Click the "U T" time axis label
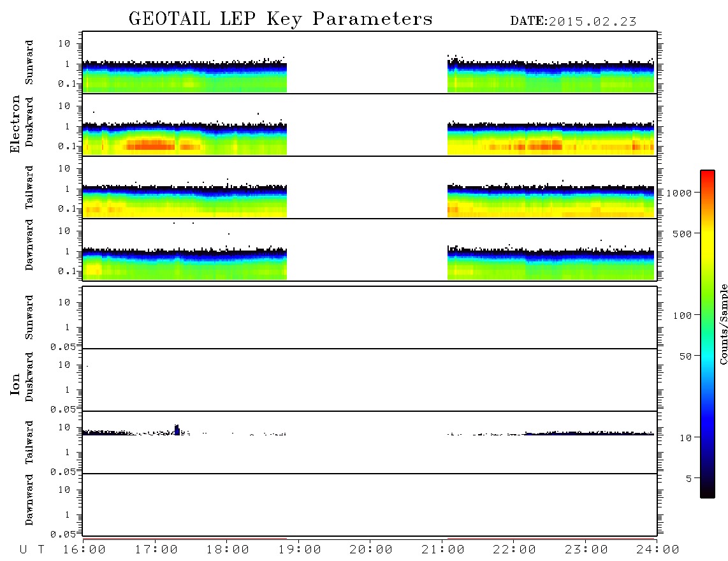728x561 pixels. pos(33,550)
